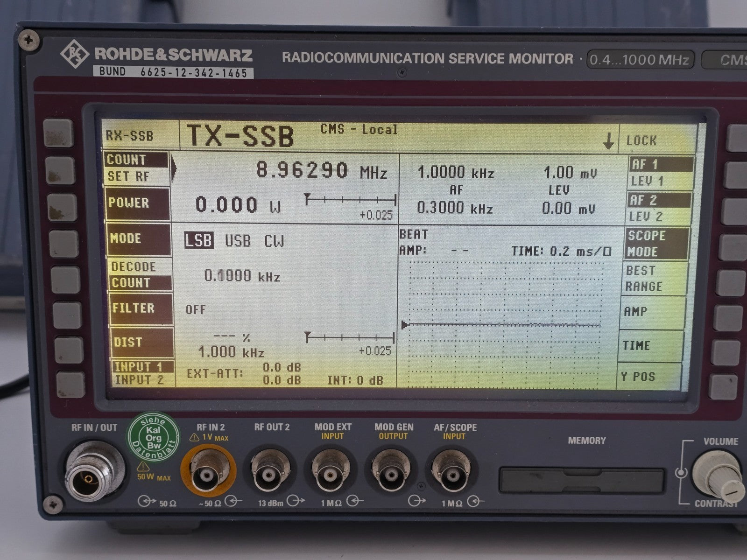Switch to the RX-SSB menu
747x560 pixels.
coord(130,136)
